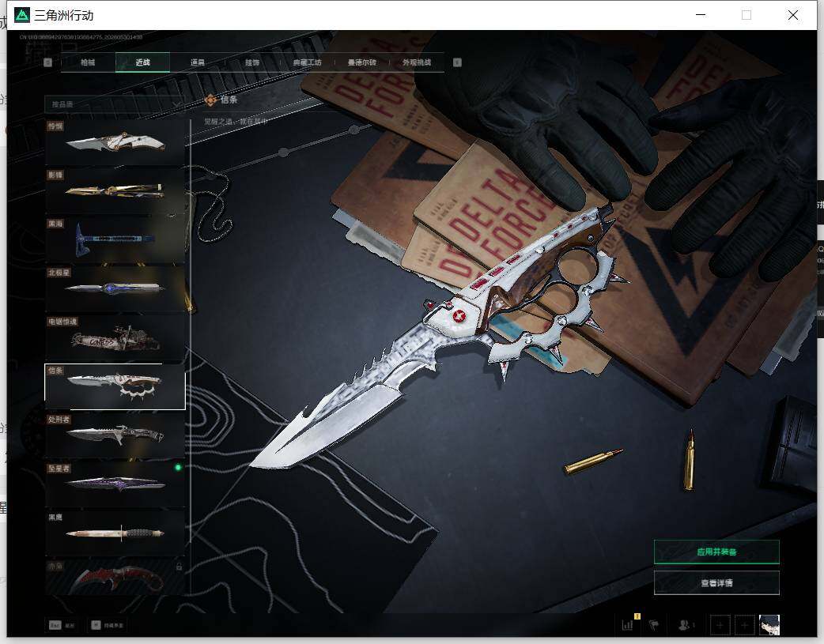The height and width of the screenshot is (644, 824).
Task: Click the next-tab key icon right of tabs
Action: click(x=457, y=62)
